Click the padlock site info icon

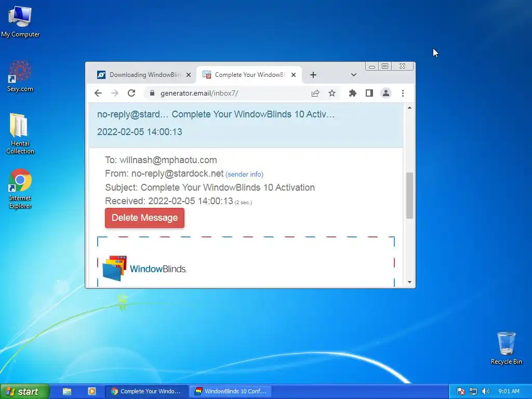[152, 93]
